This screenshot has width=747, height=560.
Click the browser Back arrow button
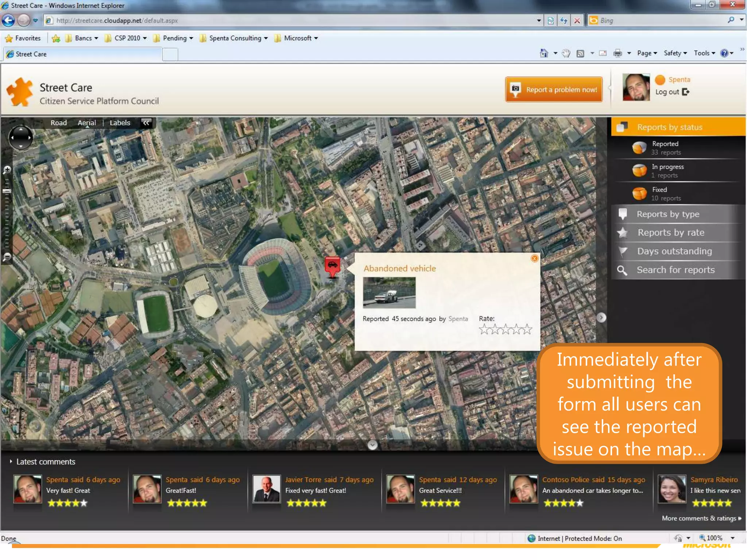(x=8, y=20)
